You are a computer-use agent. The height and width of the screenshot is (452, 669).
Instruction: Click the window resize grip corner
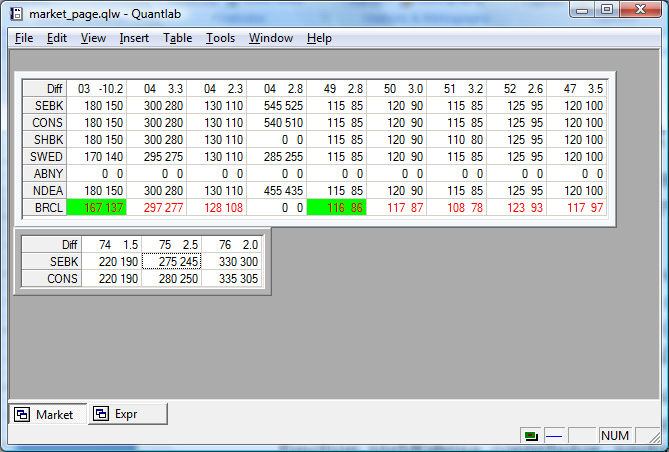654,437
